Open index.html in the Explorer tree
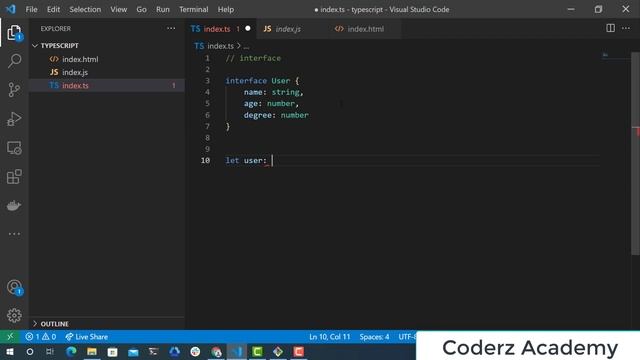Image resolution: width=640 pixels, height=360 pixels. click(107, 59)
